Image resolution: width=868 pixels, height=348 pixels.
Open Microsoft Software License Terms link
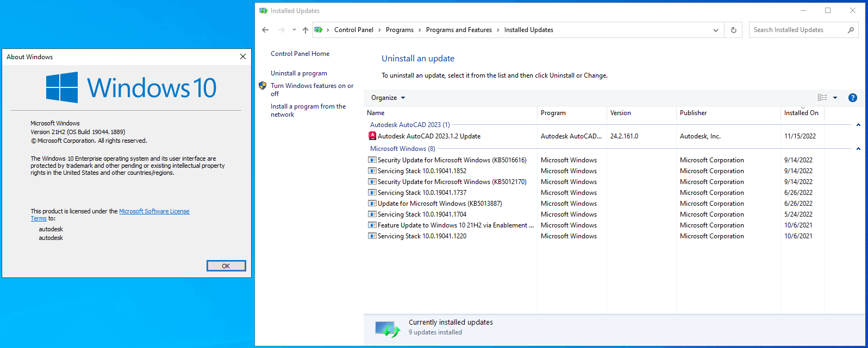point(154,211)
